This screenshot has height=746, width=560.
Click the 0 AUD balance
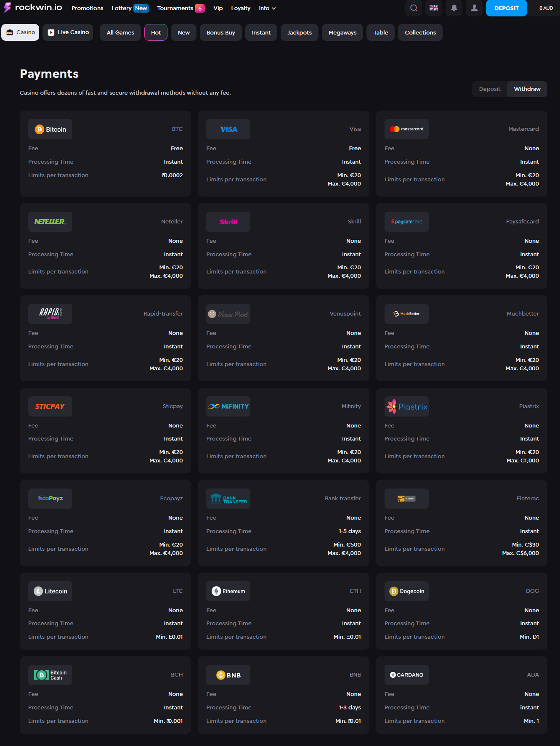[546, 8]
